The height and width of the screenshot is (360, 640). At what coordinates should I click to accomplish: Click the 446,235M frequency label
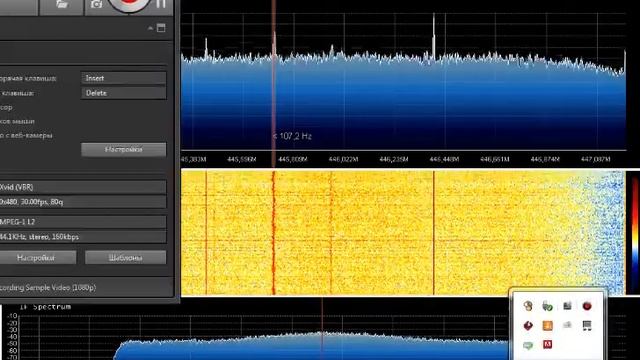click(394, 159)
